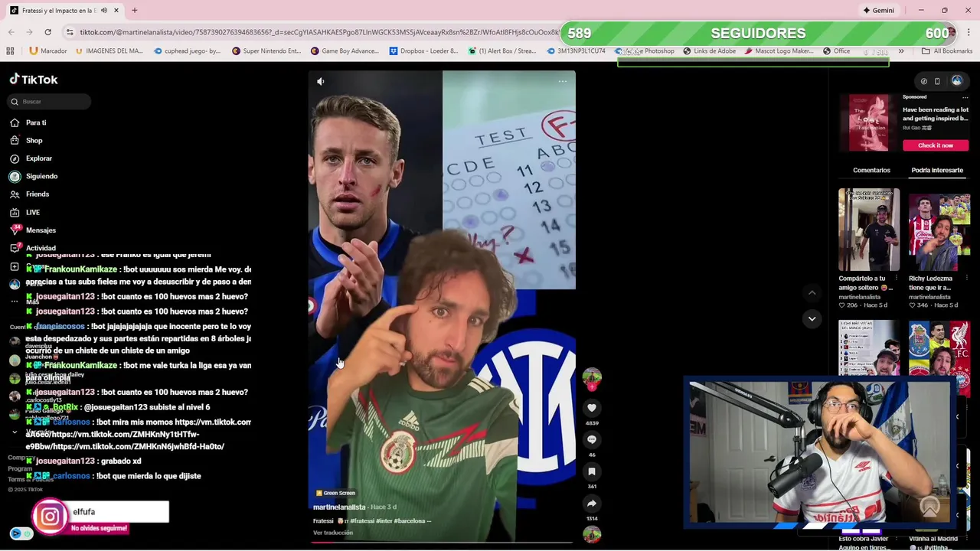
Task: Open the martinelanalista username link
Action: pos(339,507)
